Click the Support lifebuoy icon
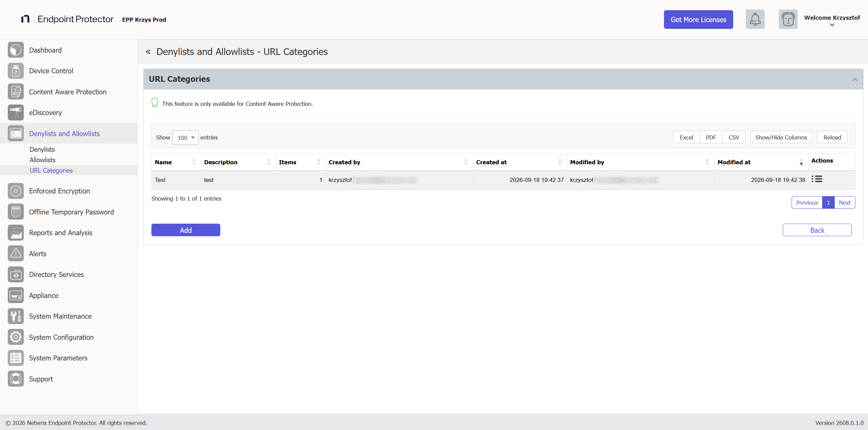The image size is (868, 430). [x=16, y=379]
